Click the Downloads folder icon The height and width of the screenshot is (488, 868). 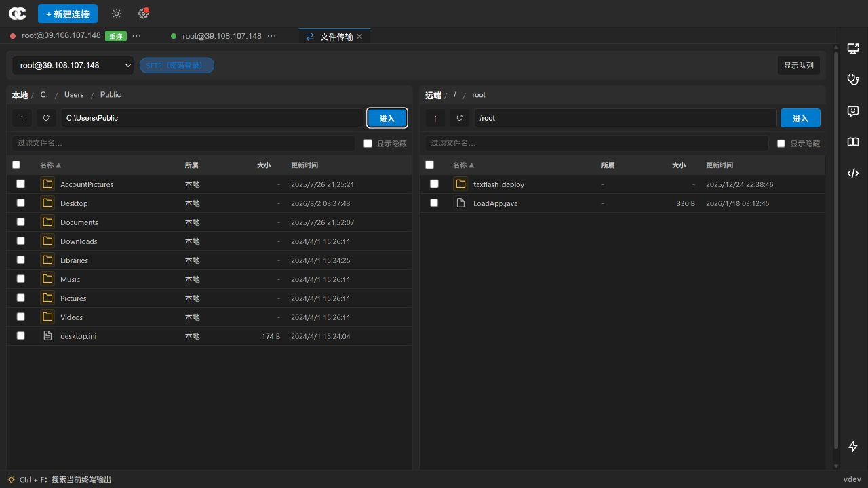[x=47, y=241]
